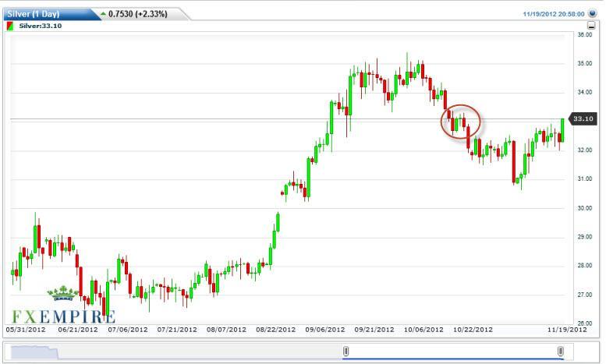
Task: Click the 28.00 price axis label
Action: click(x=585, y=266)
